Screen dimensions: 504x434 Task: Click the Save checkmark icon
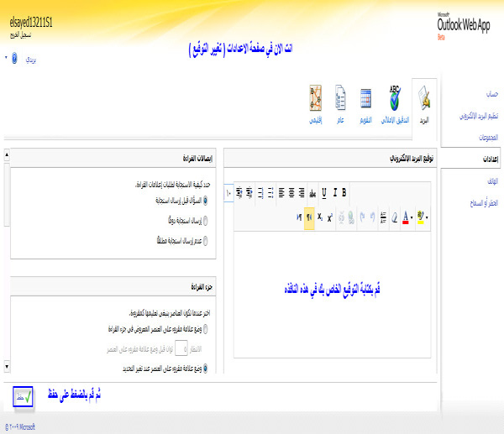point(23,395)
